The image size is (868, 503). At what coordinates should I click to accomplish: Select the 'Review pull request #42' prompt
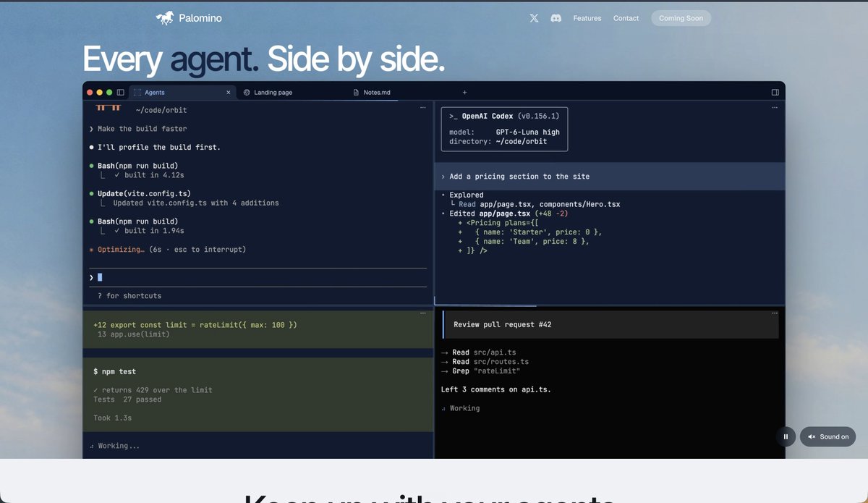pos(610,325)
